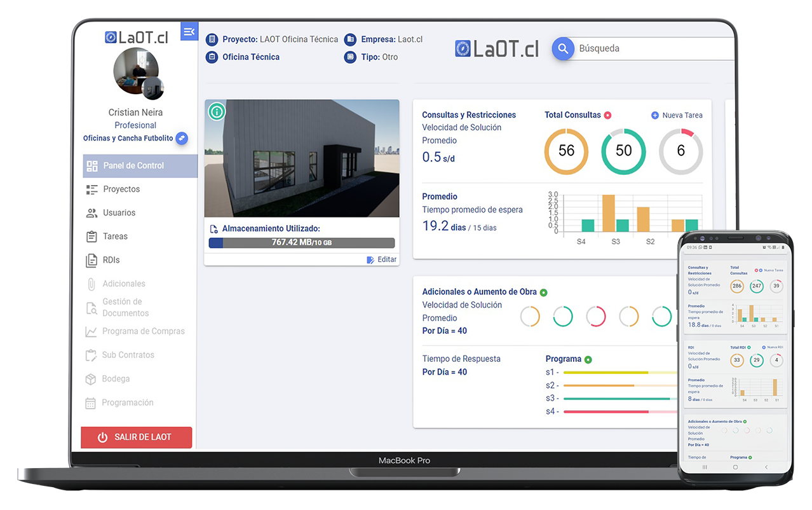Viewport: 812px width, 510px height.
Task: Collapse the sidebar with the menu toggle icon
Action: [189, 32]
